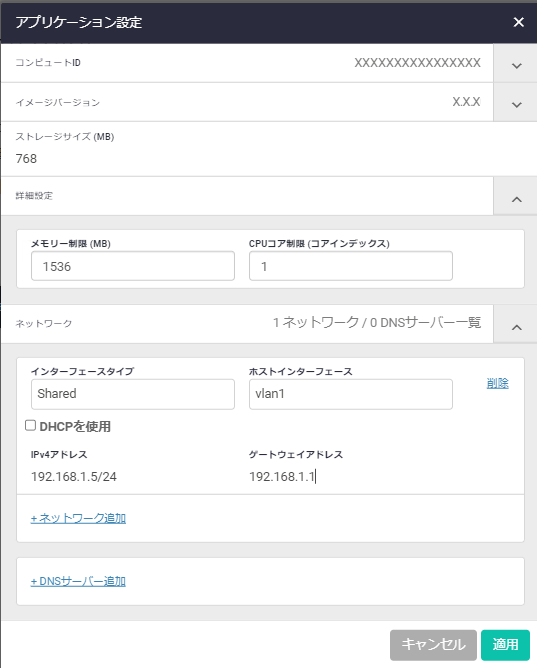The height and width of the screenshot is (668, 537).
Task: Click the キャンセル button
Action: (x=433, y=645)
